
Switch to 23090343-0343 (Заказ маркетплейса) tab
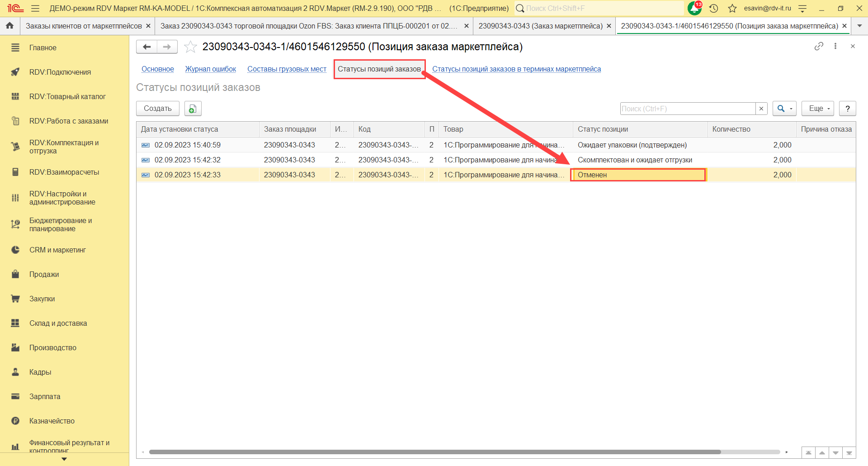541,26
